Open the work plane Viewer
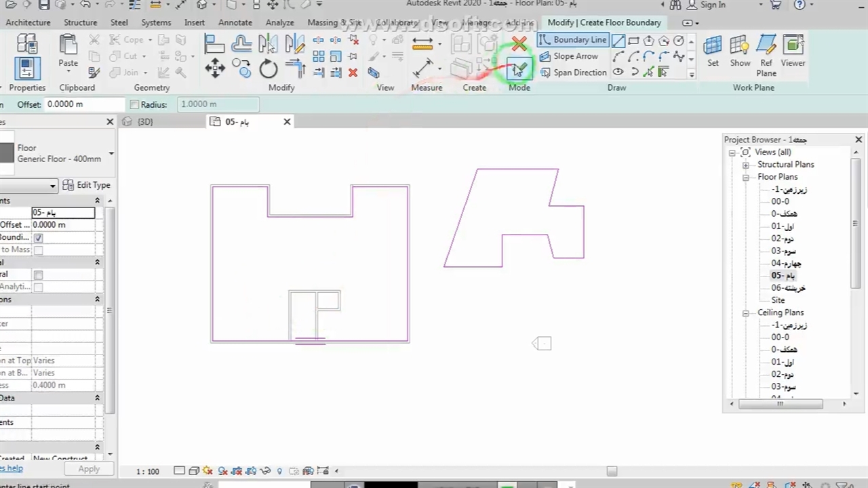The image size is (868, 488). (x=793, y=53)
